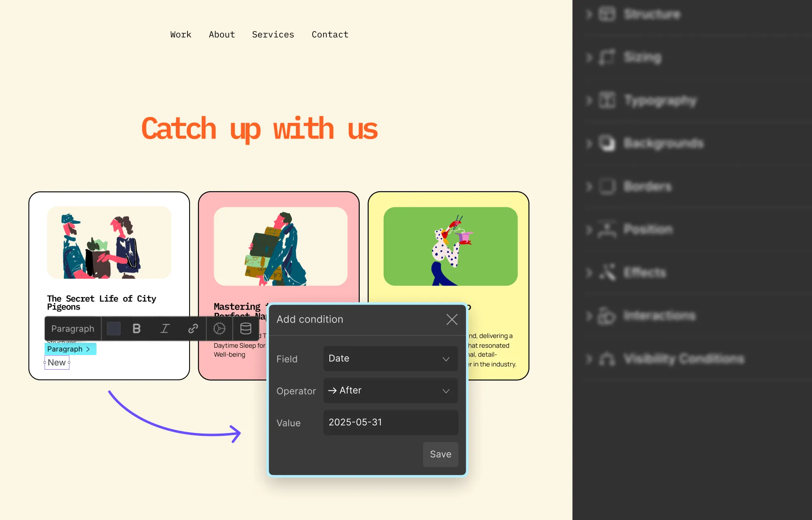
Task: Click the Typography section icon
Action: pos(607,100)
